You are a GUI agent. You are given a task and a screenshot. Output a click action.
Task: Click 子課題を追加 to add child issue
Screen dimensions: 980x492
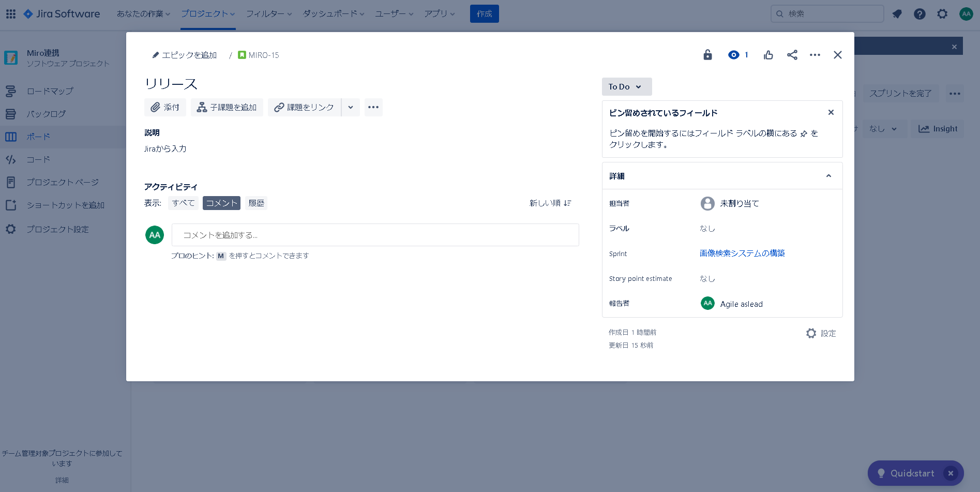pyautogui.click(x=227, y=107)
